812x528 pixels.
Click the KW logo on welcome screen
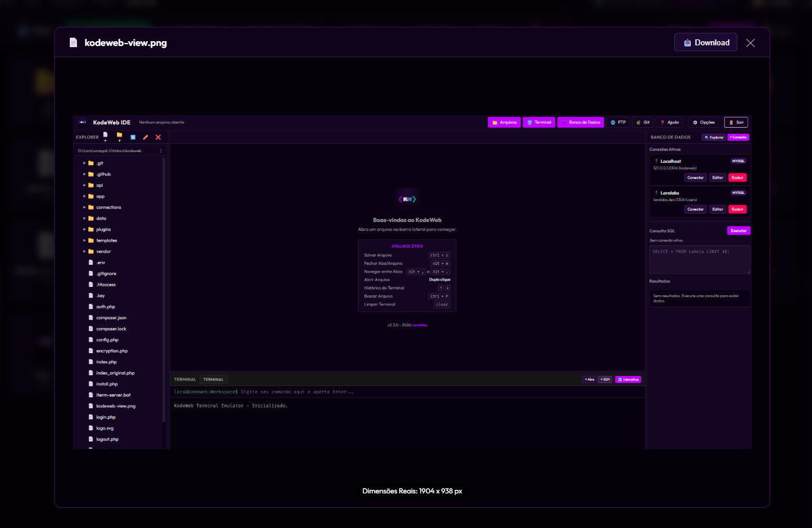pyautogui.click(x=407, y=199)
